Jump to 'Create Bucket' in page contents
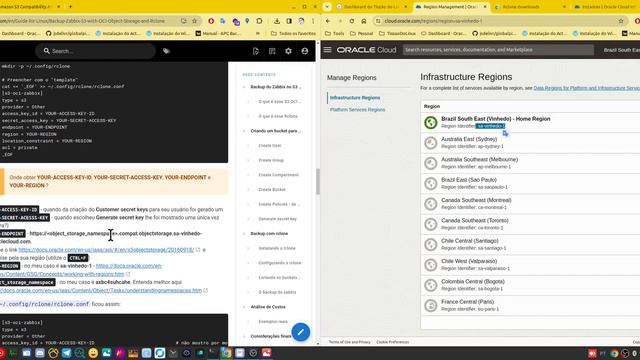Image resolution: width=640 pixels, height=360 pixels. click(272, 190)
